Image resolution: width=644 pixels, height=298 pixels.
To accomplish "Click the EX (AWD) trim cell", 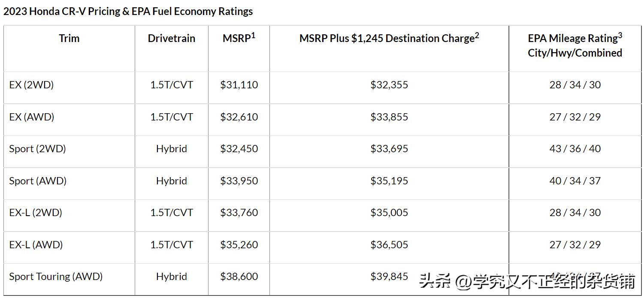I will pyautogui.click(x=32, y=117).
